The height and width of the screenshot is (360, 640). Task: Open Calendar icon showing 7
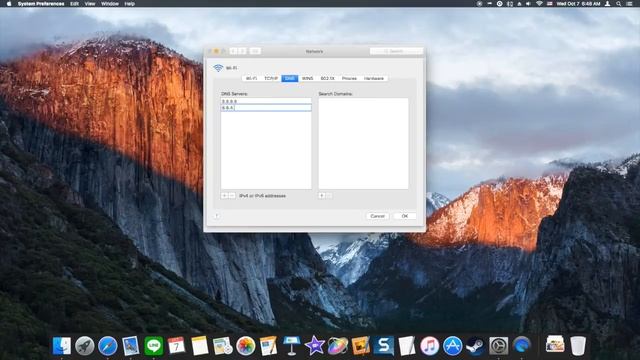click(176, 346)
